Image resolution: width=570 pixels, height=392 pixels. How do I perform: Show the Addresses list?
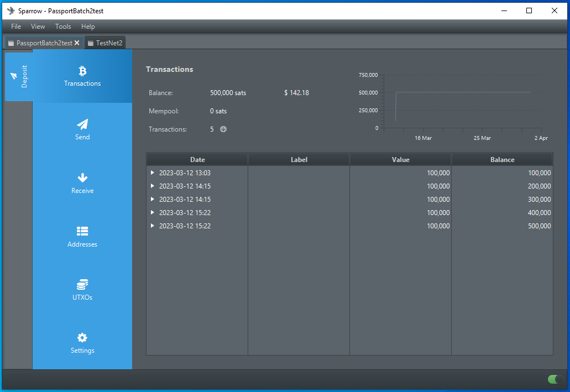82,237
